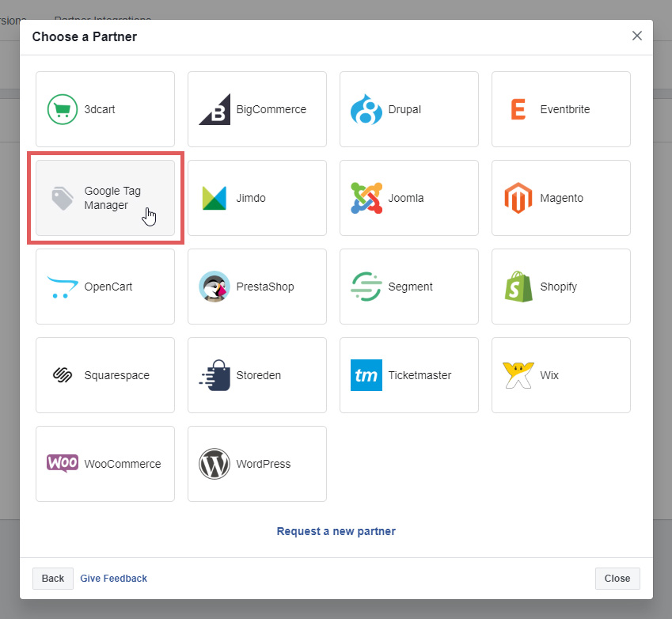Click the 3dcart shopping cart icon
Image resolution: width=672 pixels, height=619 pixels.
click(63, 109)
